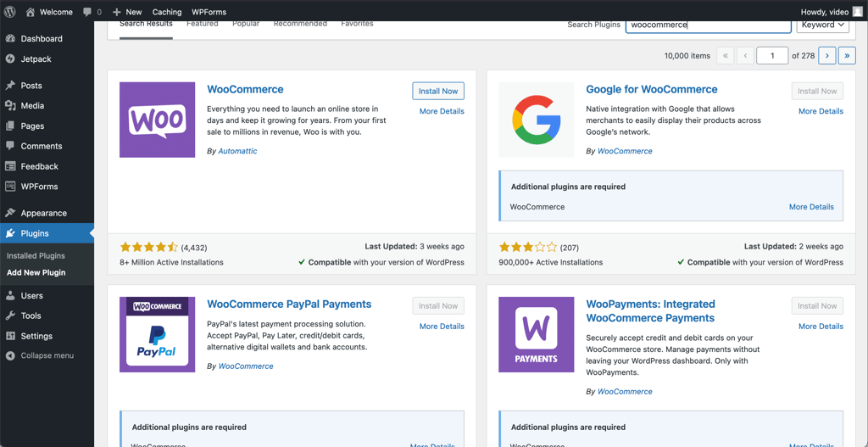Open WooCommerce PayPal Payments title link
868x447 pixels.
289,305
